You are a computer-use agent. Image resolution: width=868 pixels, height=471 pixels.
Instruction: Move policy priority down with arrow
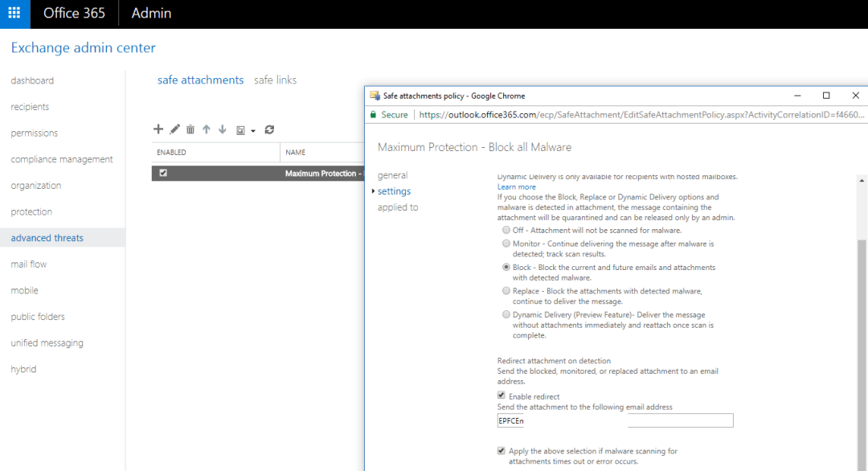223,129
